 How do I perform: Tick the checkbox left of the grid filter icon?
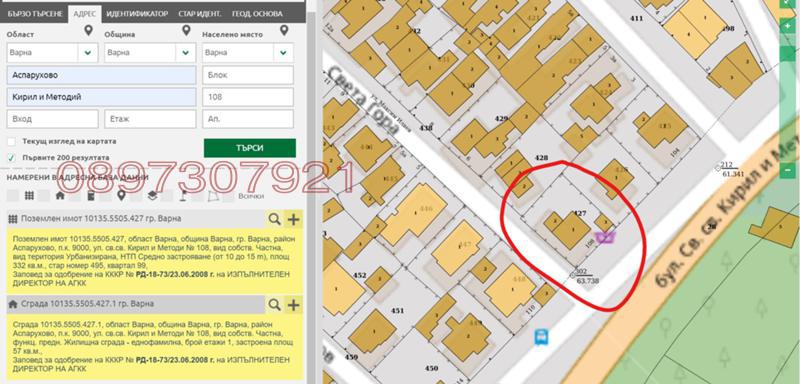pos(13,195)
